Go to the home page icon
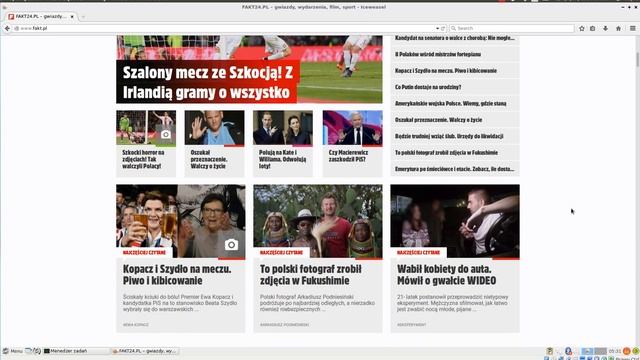640x360 pixels. [618, 28]
